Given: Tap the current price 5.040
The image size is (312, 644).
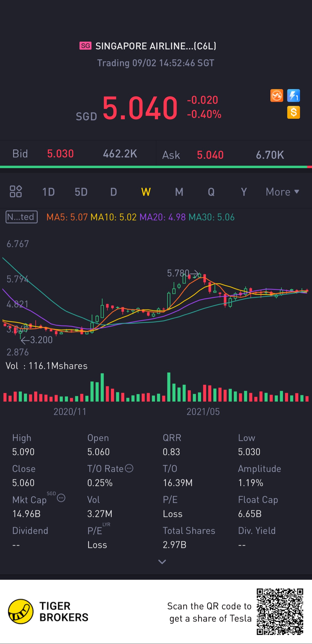Looking at the screenshot, I should point(140,108).
